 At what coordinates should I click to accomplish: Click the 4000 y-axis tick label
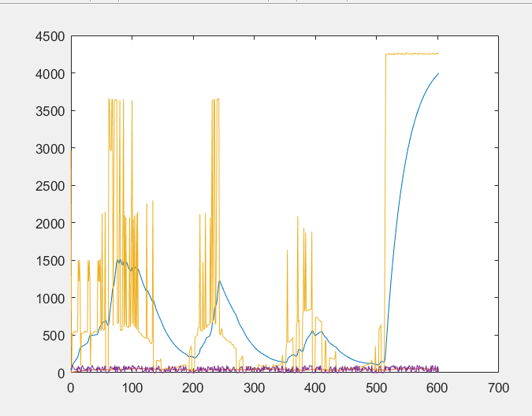point(47,73)
